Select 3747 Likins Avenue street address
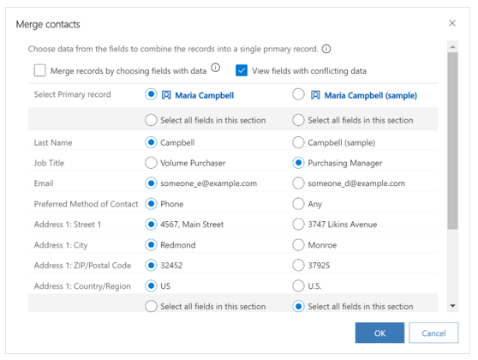 coord(298,224)
